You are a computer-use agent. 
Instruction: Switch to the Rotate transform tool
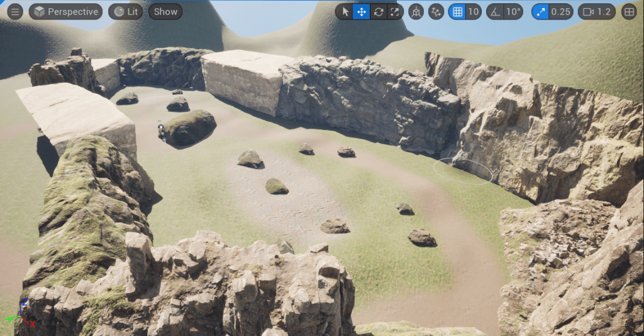pos(378,11)
